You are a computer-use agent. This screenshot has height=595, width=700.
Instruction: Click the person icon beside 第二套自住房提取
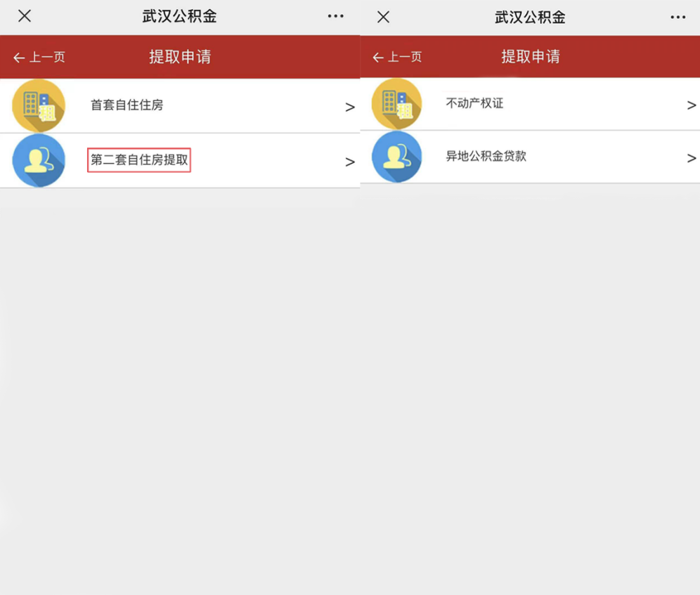tap(39, 161)
